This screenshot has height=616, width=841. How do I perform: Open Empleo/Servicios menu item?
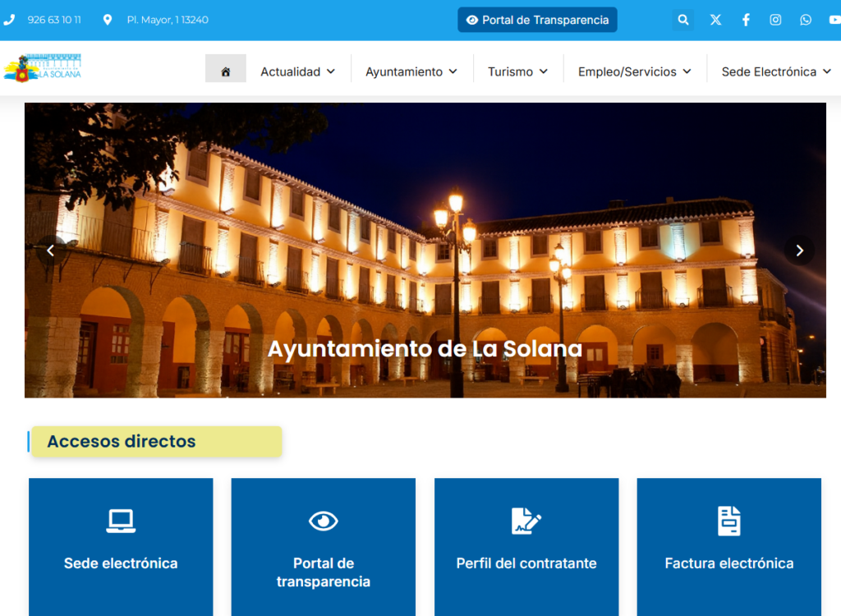point(634,71)
